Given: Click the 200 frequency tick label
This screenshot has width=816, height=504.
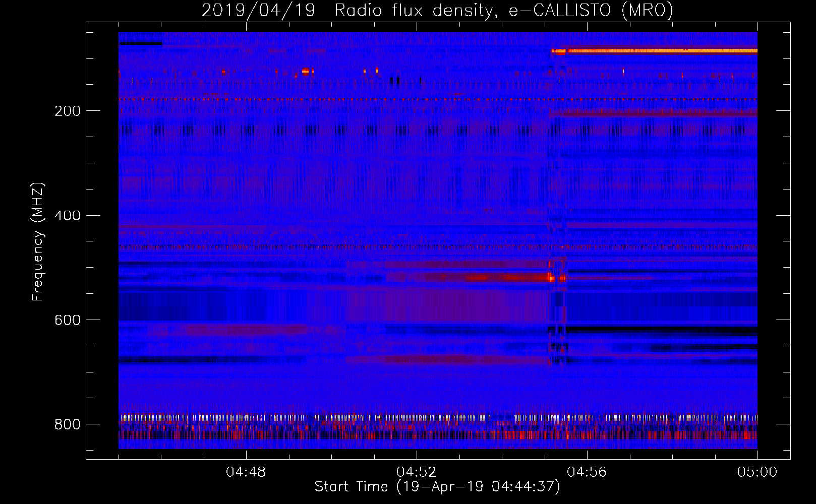Looking at the screenshot, I should tap(68, 111).
